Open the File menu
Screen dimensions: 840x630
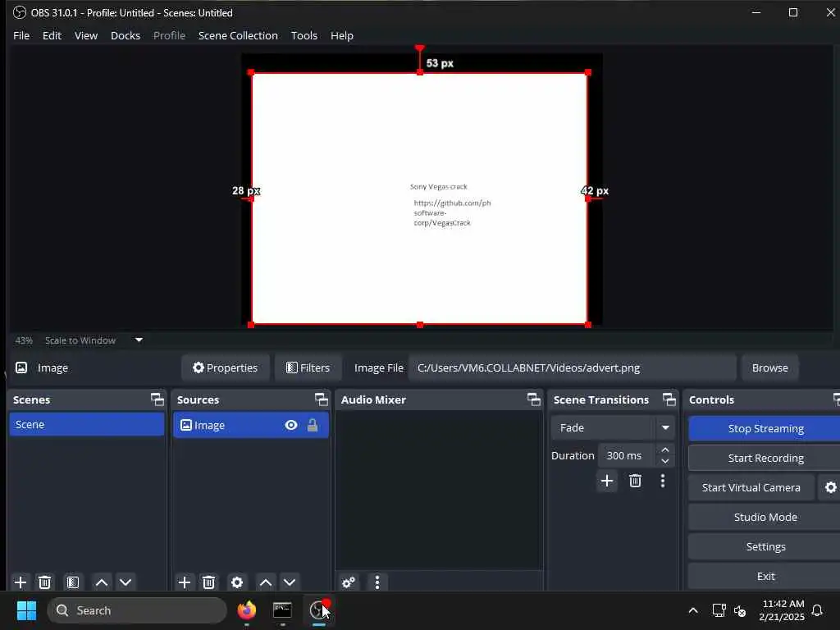click(21, 35)
